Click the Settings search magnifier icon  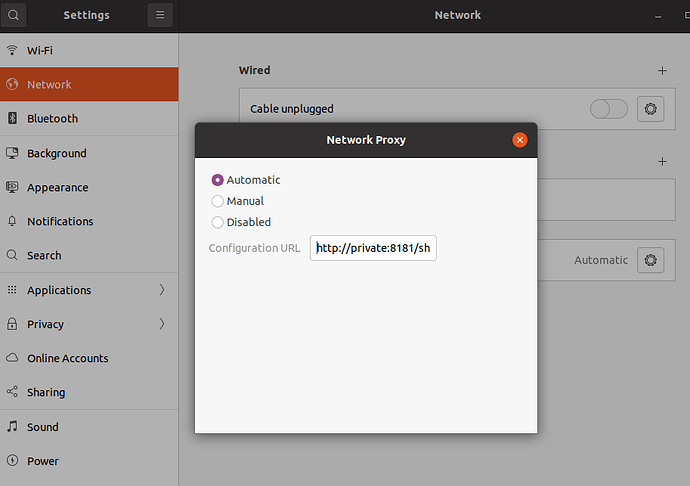13,15
